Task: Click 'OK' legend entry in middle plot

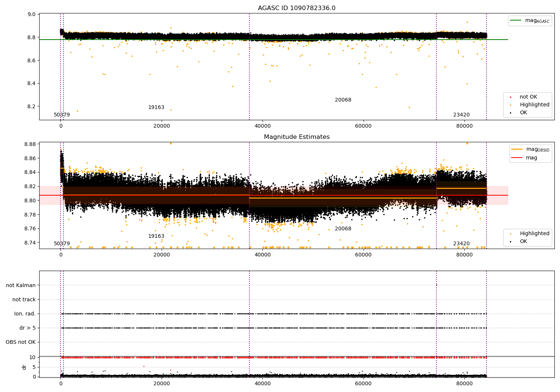Action: (519, 242)
